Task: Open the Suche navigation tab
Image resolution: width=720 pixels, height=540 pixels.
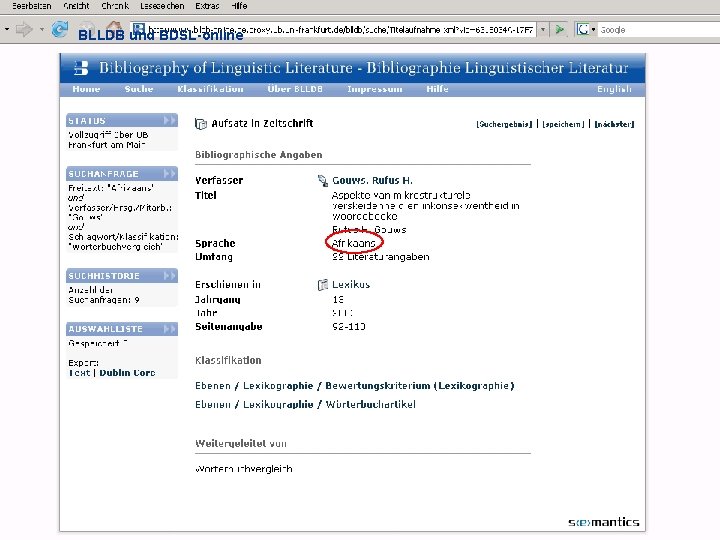Action: 139,89
